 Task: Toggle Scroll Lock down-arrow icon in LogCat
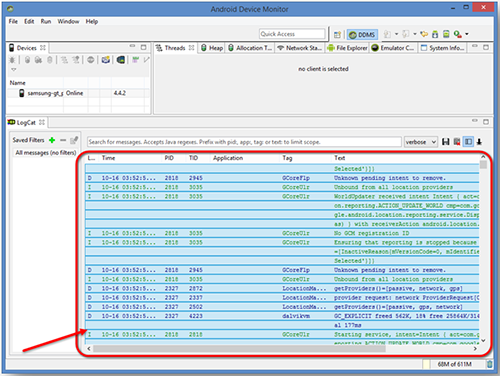479,142
